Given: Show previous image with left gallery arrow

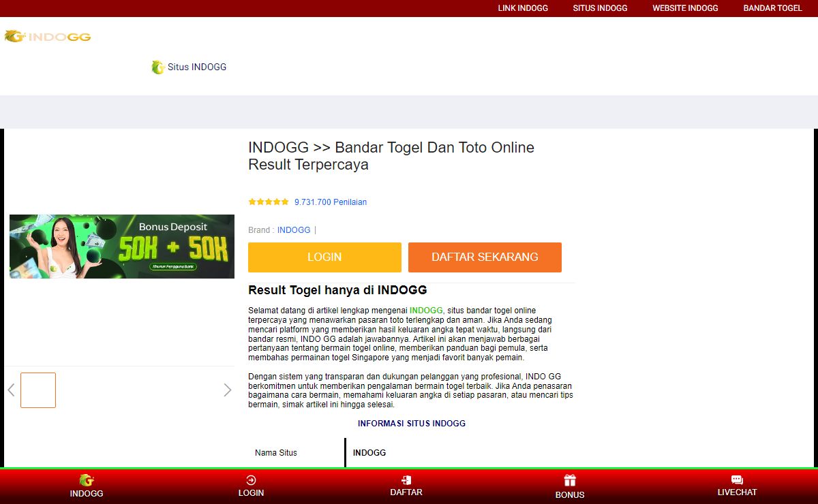Looking at the screenshot, I should coord(11,390).
